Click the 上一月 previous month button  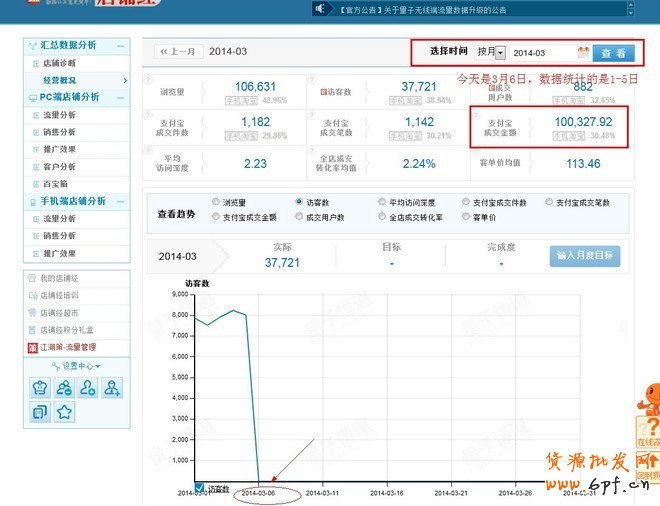pos(178,51)
